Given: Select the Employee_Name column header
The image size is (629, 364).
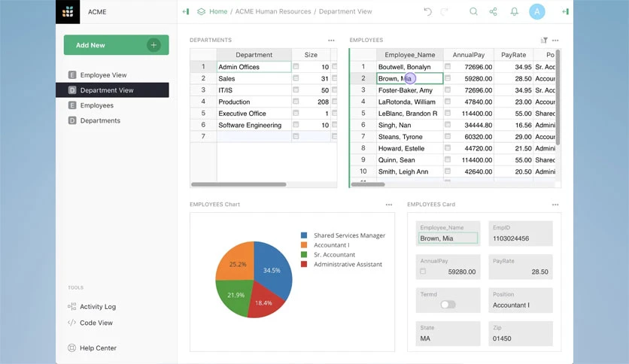Looking at the screenshot, I should 409,55.
